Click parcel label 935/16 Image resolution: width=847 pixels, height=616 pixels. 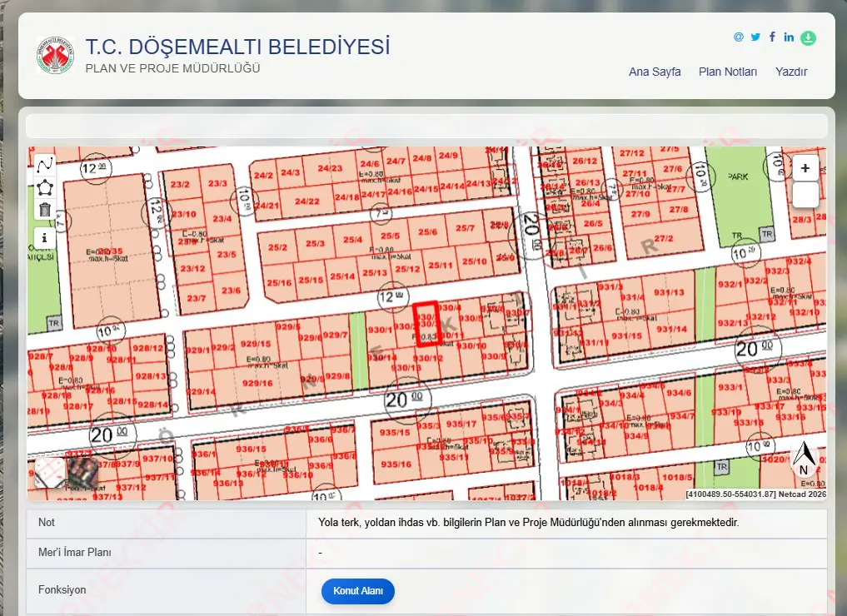click(396, 464)
